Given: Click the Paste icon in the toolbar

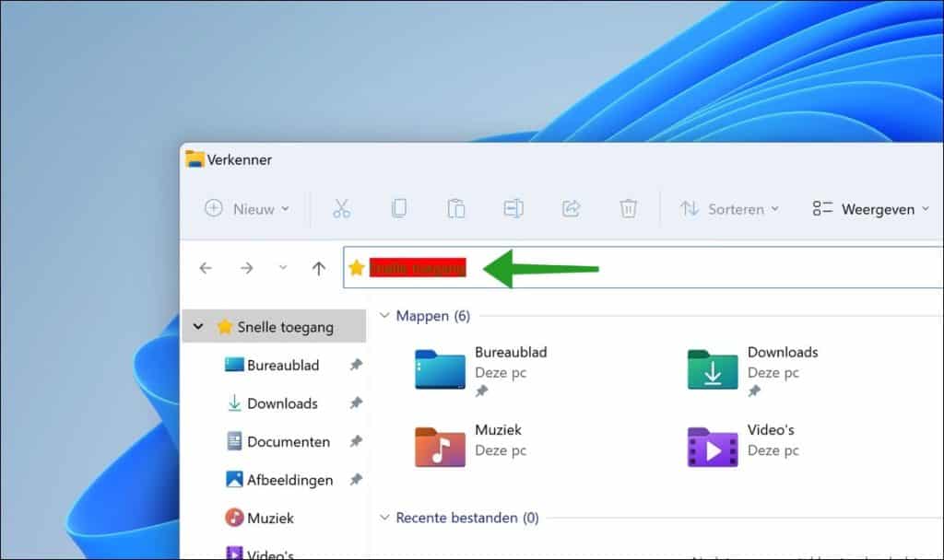Looking at the screenshot, I should tap(456, 209).
